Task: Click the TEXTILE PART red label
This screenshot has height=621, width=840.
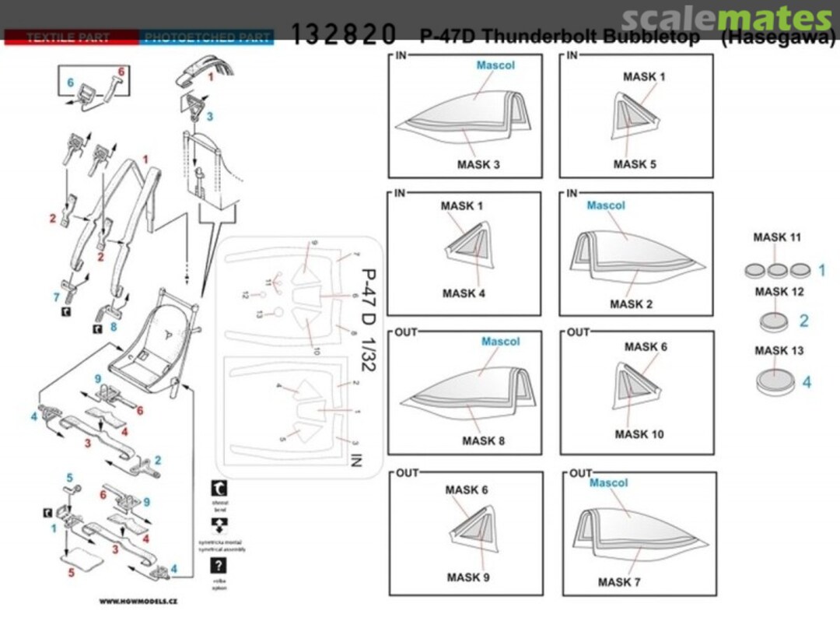Action: 71,37
